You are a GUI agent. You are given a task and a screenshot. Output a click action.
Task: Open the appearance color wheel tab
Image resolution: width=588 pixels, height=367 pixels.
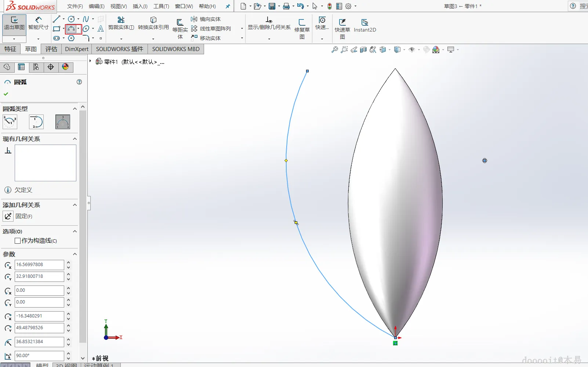tap(65, 67)
